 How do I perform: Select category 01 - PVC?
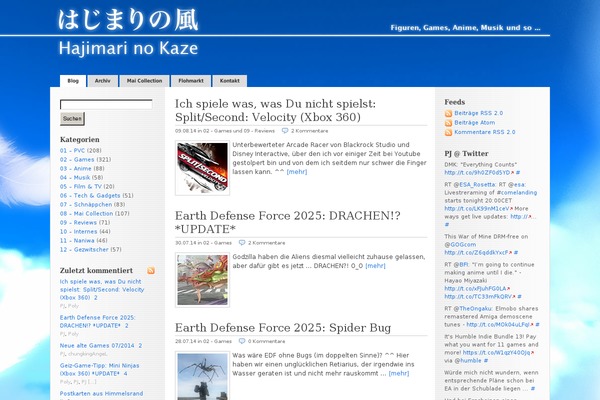click(72, 150)
